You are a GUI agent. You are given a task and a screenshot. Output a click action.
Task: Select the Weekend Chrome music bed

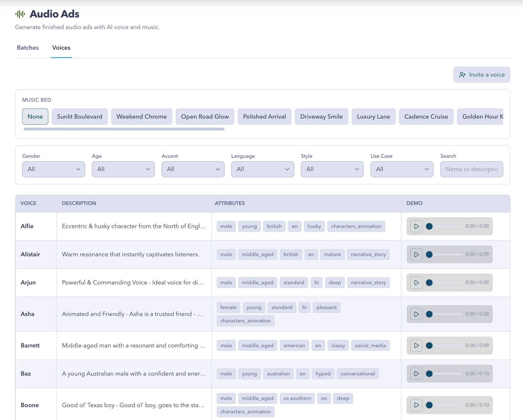(x=142, y=117)
